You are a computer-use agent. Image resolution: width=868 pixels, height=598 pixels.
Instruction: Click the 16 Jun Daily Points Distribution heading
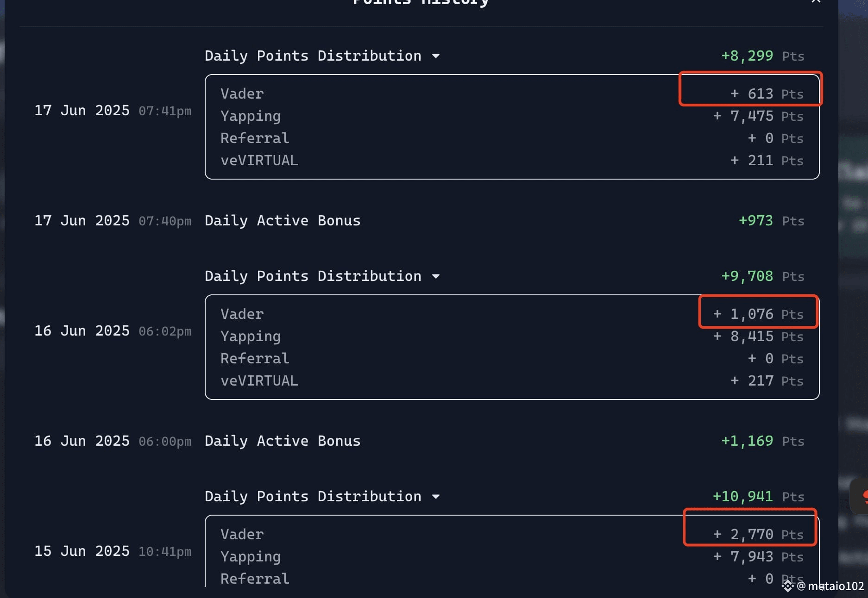[x=313, y=276]
